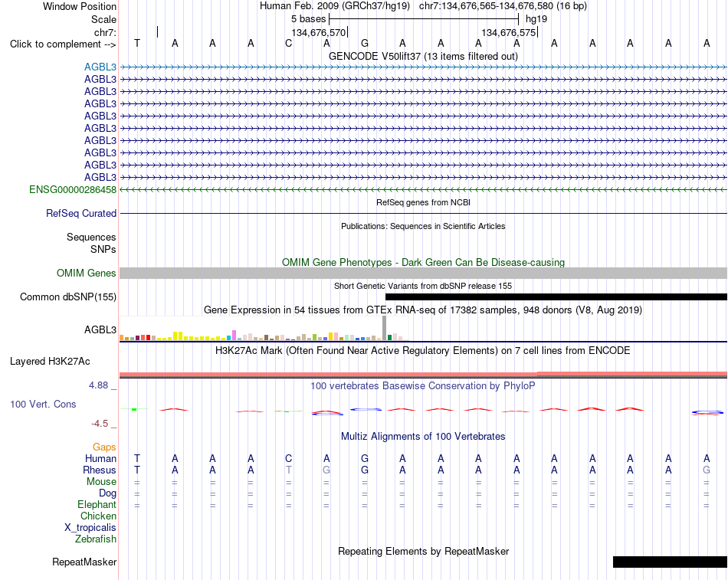Click the AGBL3 GTEx expression bar chart
This screenshot has height=580, width=728.
(264, 329)
